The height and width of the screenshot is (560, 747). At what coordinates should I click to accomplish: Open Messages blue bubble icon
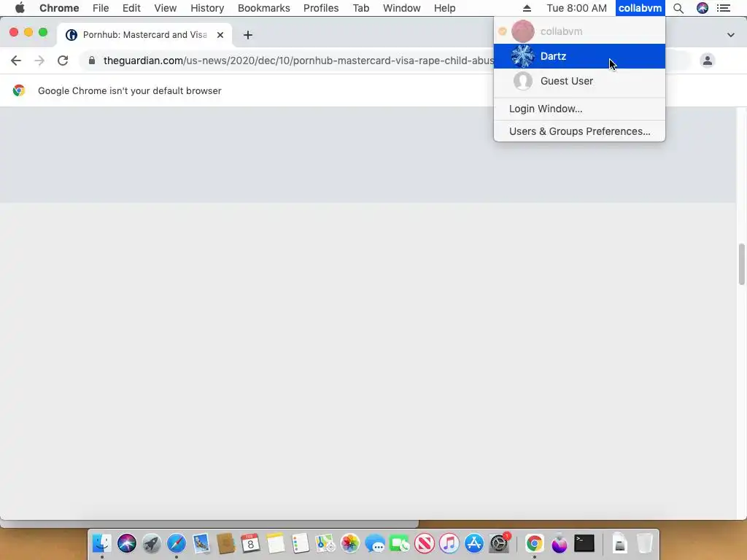[x=375, y=543]
